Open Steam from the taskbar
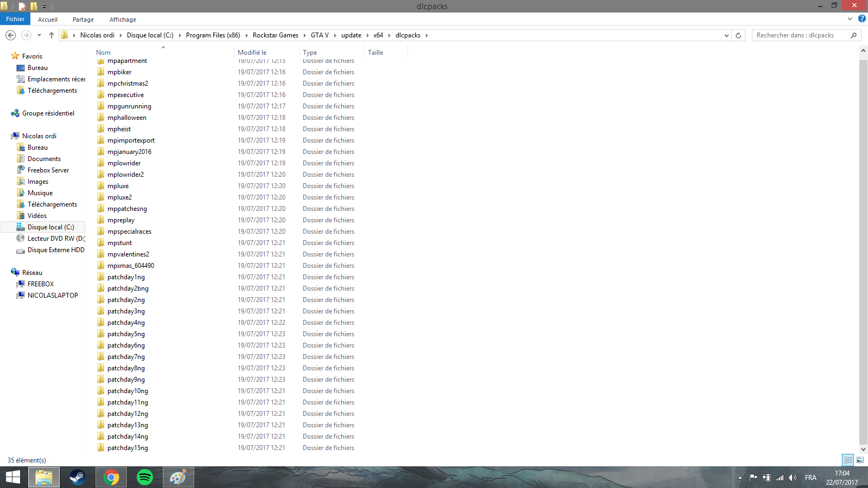868x488 pixels. 77,477
